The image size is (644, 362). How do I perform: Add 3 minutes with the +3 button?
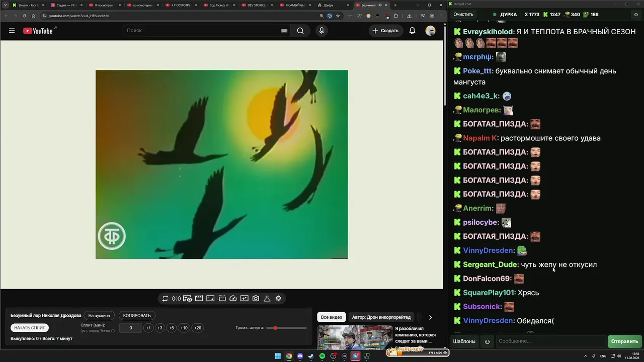coord(160,328)
